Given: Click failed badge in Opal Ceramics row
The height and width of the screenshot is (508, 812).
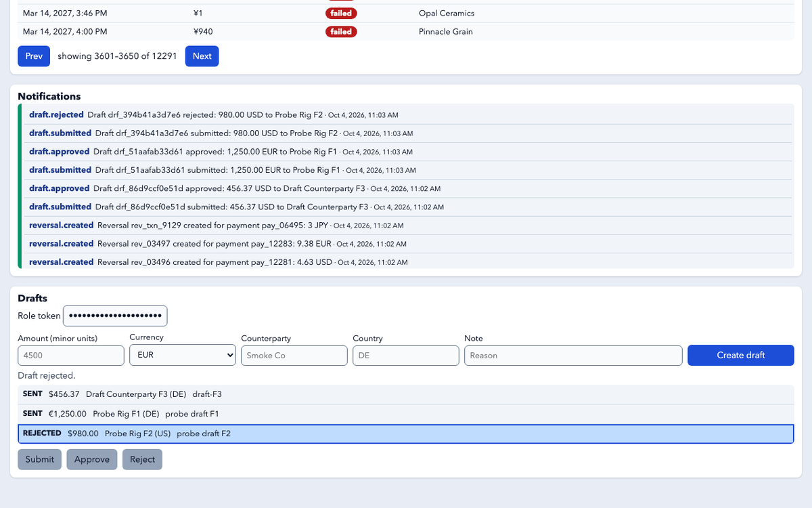Looking at the screenshot, I should 341,13.
